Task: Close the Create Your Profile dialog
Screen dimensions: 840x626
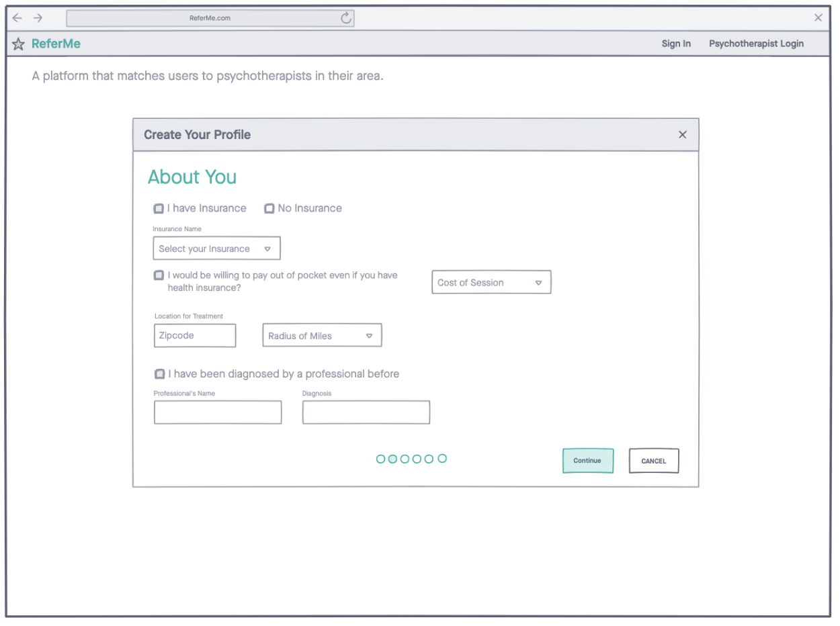Action: pyautogui.click(x=683, y=135)
